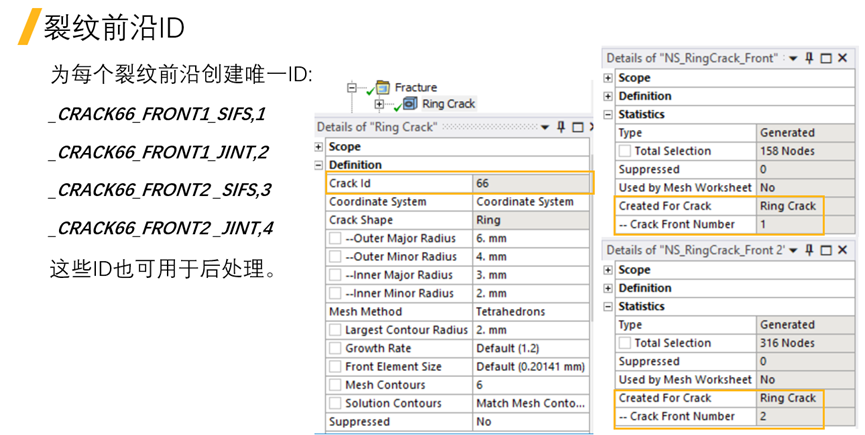Click Created For Crack value in NS_RingCrack_Front 2
Screen dimensions: 865x435
805,398
